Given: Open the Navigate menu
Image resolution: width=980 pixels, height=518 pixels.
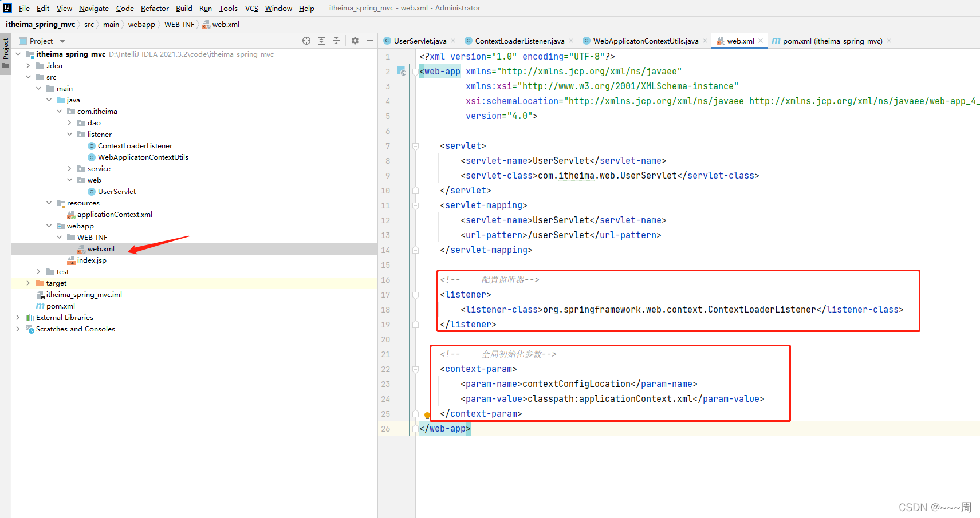Looking at the screenshot, I should pos(94,8).
